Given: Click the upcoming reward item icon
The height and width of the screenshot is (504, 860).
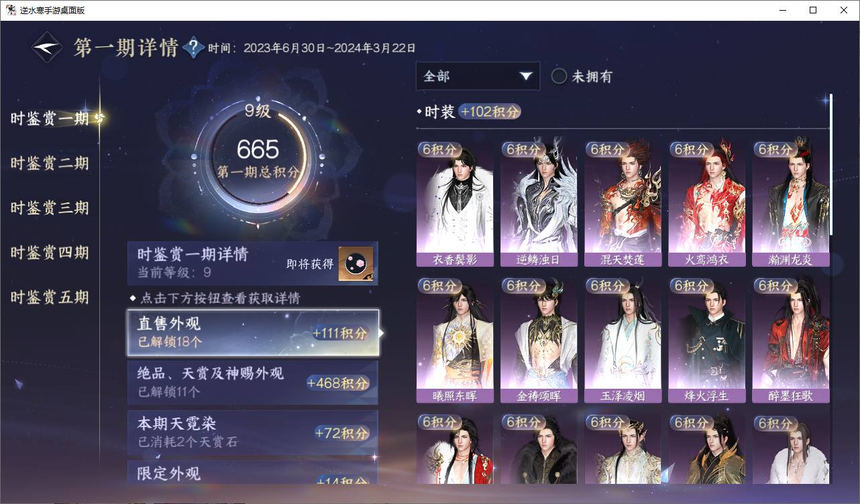Looking at the screenshot, I should 356,264.
